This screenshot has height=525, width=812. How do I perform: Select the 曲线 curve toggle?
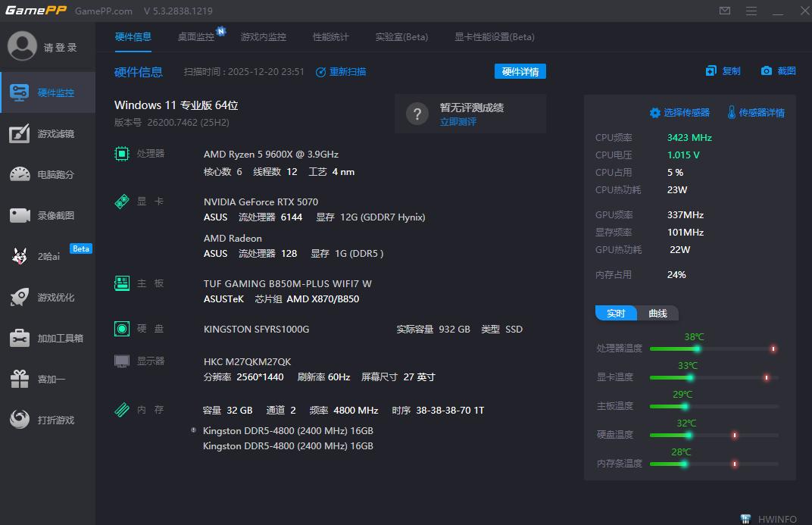point(657,313)
